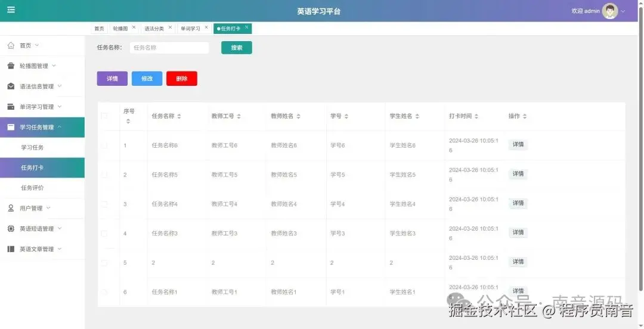The height and width of the screenshot is (329, 644).
Task: Close the 轮播图 tab
Action: (x=134, y=27)
